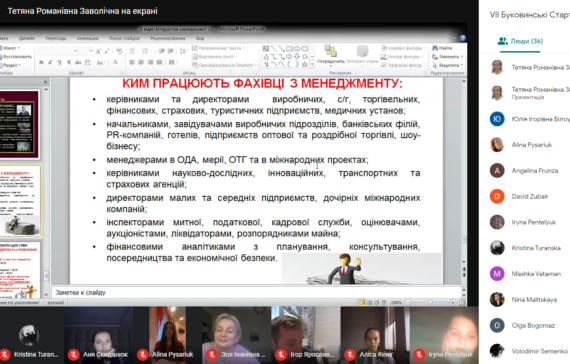Increase list indent level
The image size is (570, 364).
[170, 51]
